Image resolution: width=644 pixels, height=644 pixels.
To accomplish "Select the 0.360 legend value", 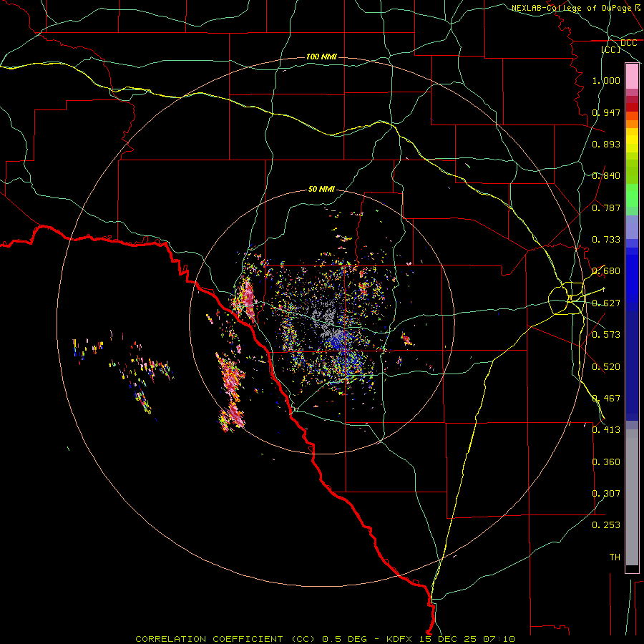I will pyautogui.click(x=606, y=462).
